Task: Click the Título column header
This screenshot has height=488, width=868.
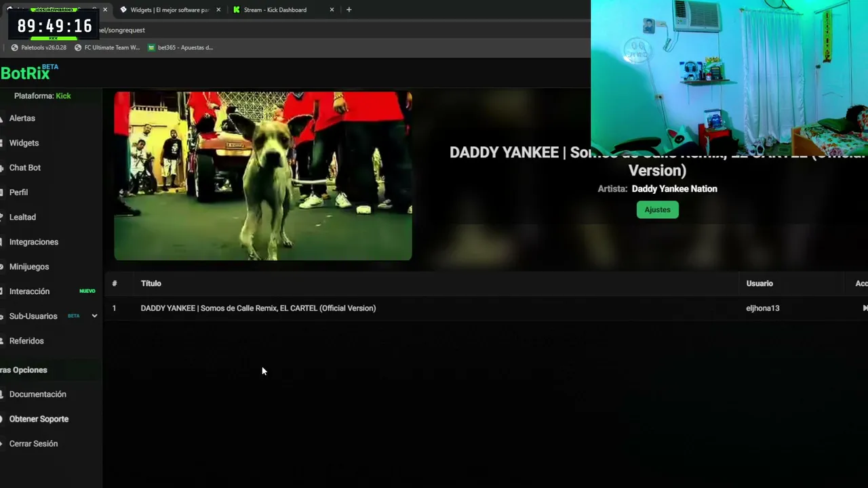Action: 151,283
